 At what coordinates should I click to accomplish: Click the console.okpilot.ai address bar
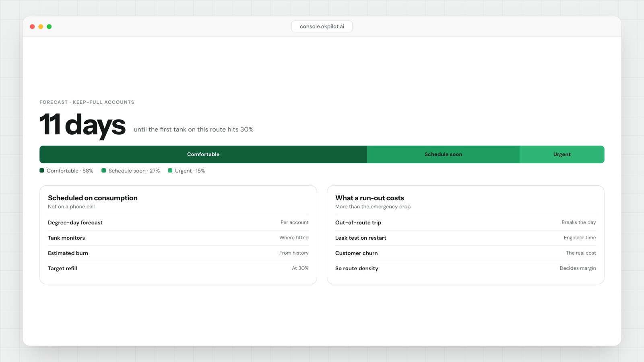(x=322, y=27)
